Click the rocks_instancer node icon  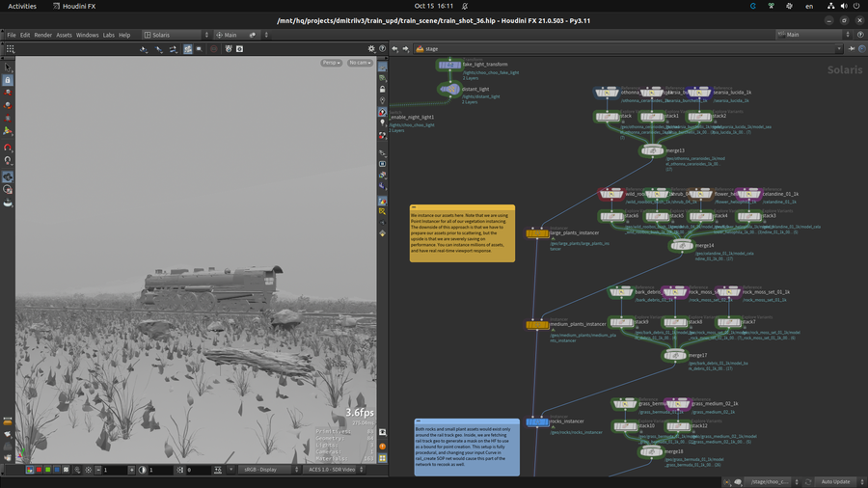click(537, 421)
